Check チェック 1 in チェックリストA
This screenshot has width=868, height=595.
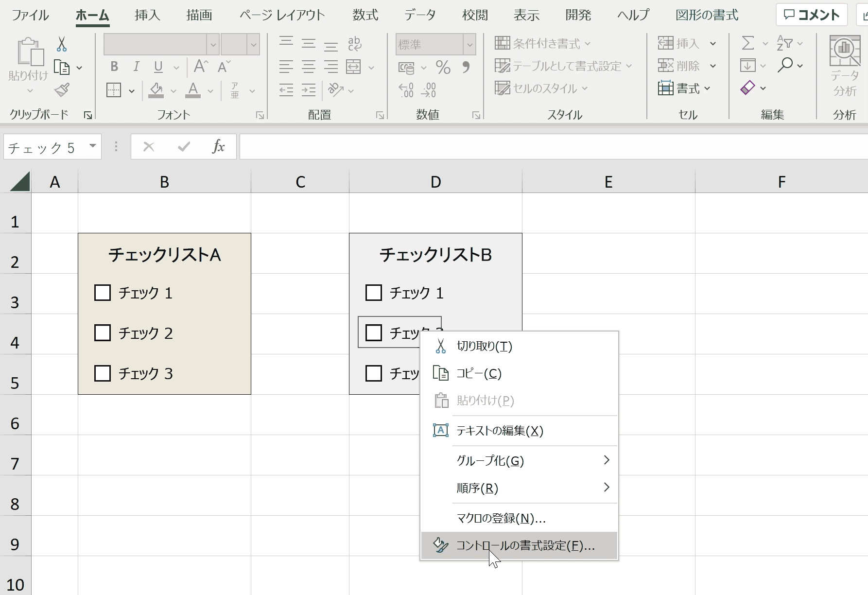point(103,293)
